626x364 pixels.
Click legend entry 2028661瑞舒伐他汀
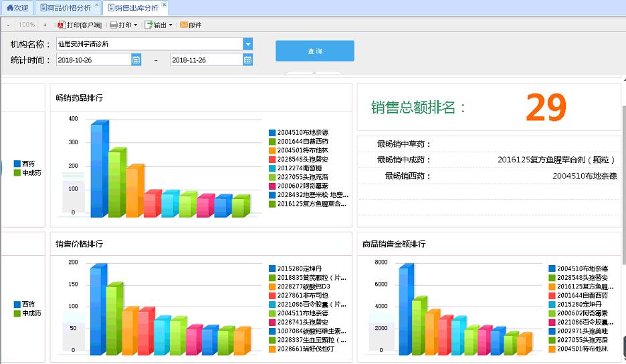[302, 349]
